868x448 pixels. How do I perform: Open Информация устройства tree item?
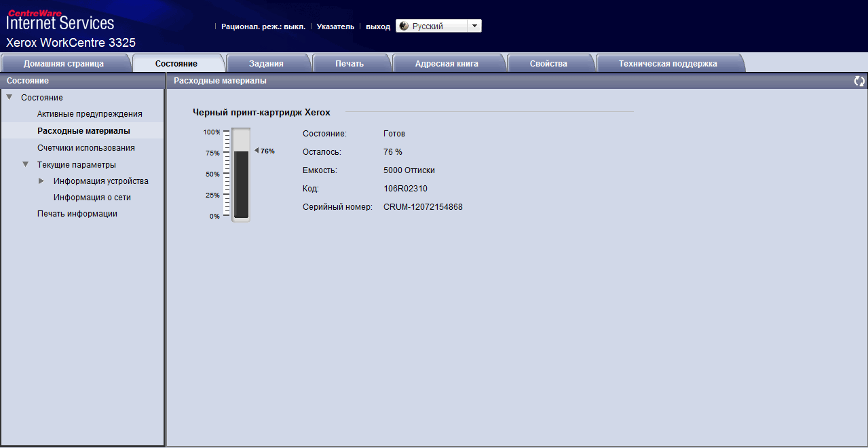(101, 181)
